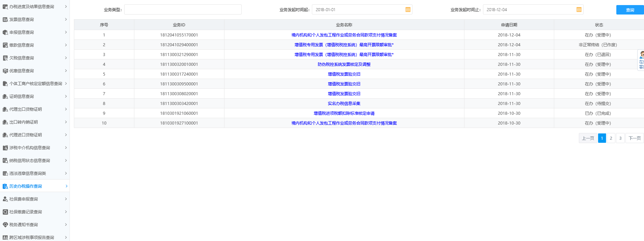Click the 业务类型 input field
Viewport: 644px width, 241px height.
pyautogui.click(x=183, y=9)
